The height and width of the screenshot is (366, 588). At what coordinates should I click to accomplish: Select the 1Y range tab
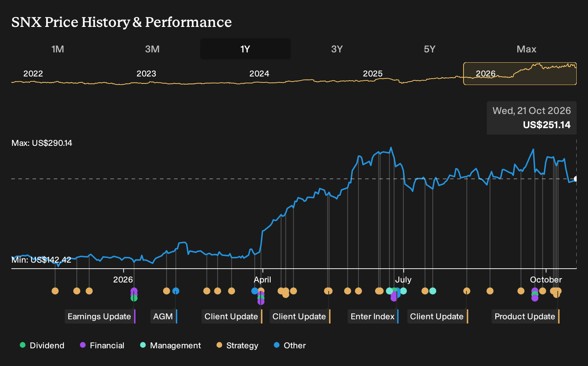coord(245,49)
